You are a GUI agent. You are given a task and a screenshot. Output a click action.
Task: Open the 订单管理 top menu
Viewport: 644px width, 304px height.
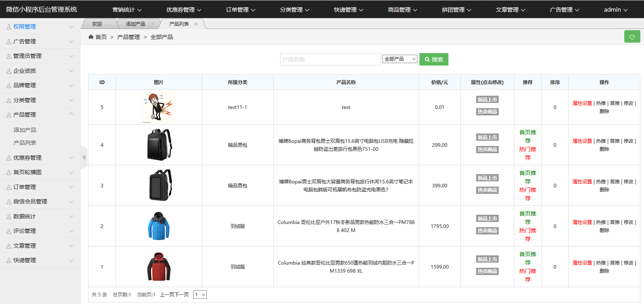tap(240, 10)
